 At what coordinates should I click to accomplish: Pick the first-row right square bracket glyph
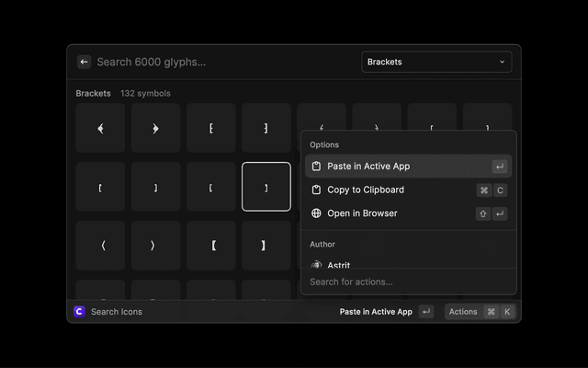pos(266,128)
